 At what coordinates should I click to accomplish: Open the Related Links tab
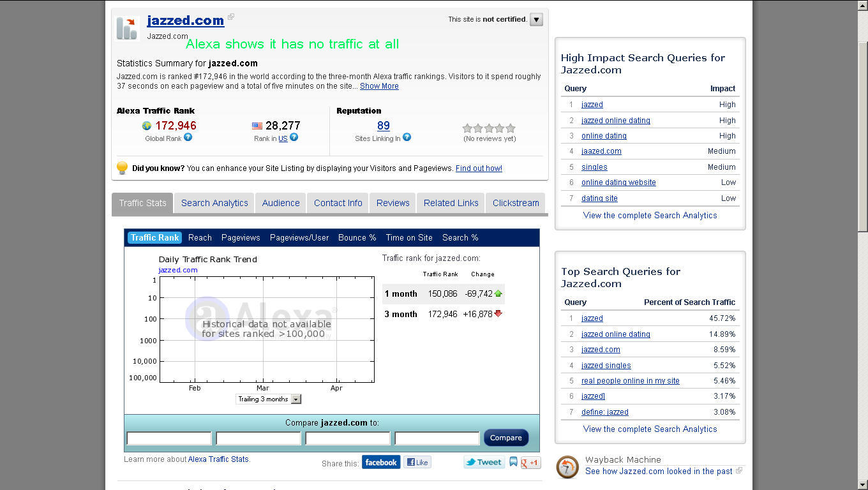pos(451,203)
